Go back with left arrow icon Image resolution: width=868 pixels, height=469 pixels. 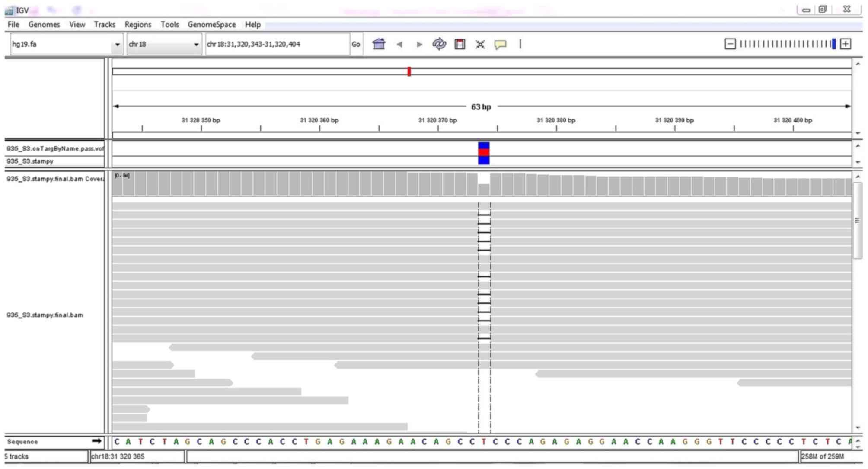(x=399, y=44)
